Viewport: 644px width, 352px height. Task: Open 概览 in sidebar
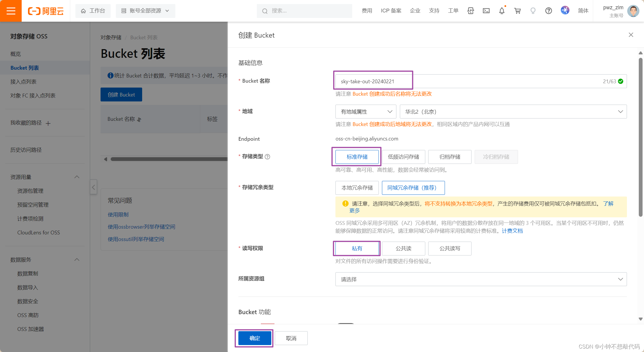click(16, 54)
